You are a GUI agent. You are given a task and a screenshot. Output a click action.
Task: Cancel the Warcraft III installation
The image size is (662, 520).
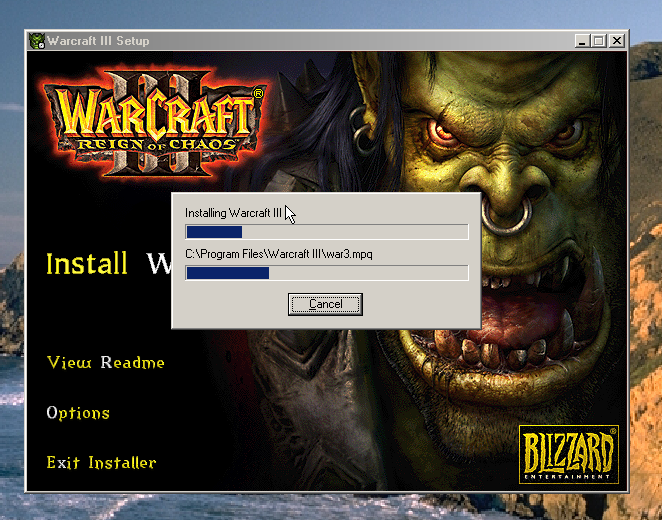pyautogui.click(x=325, y=304)
